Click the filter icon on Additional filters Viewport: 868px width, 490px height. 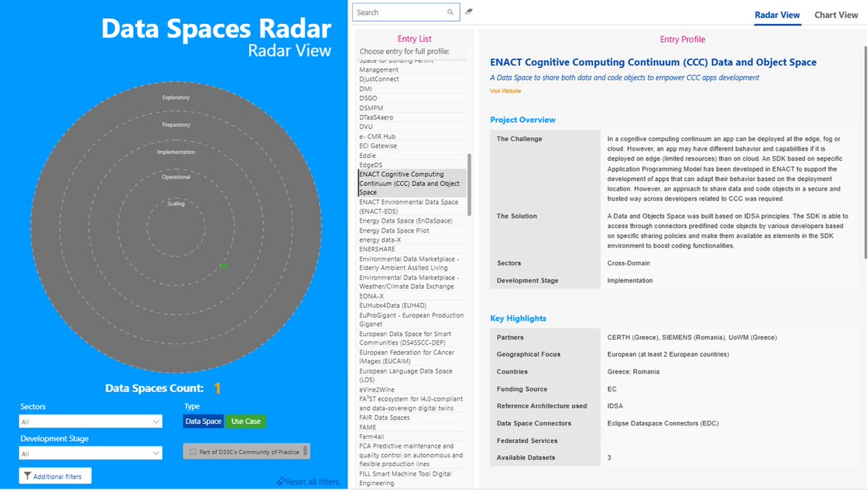click(27, 476)
